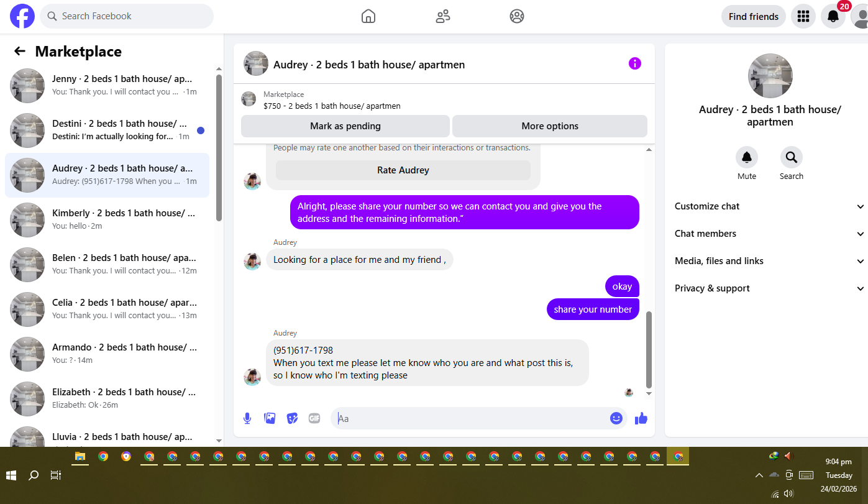Click Audrey's large profile picture in side panel

point(770,76)
